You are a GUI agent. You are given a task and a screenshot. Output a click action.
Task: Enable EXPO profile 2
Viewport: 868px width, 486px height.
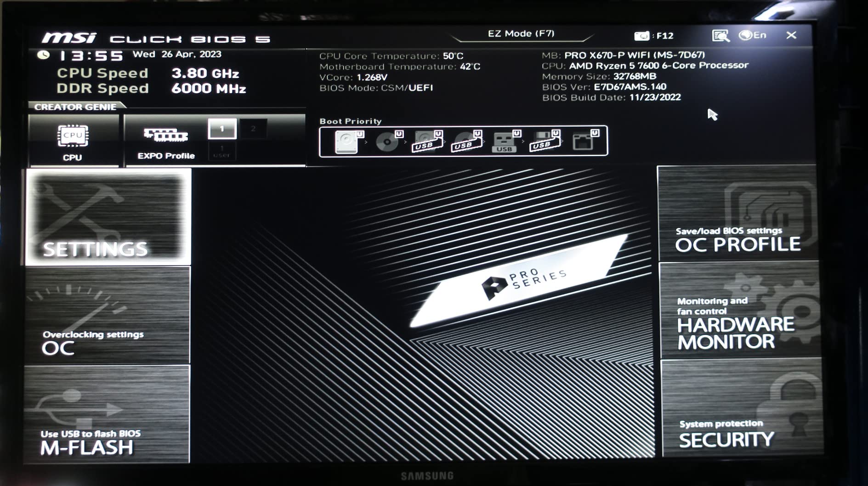(253, 129)
